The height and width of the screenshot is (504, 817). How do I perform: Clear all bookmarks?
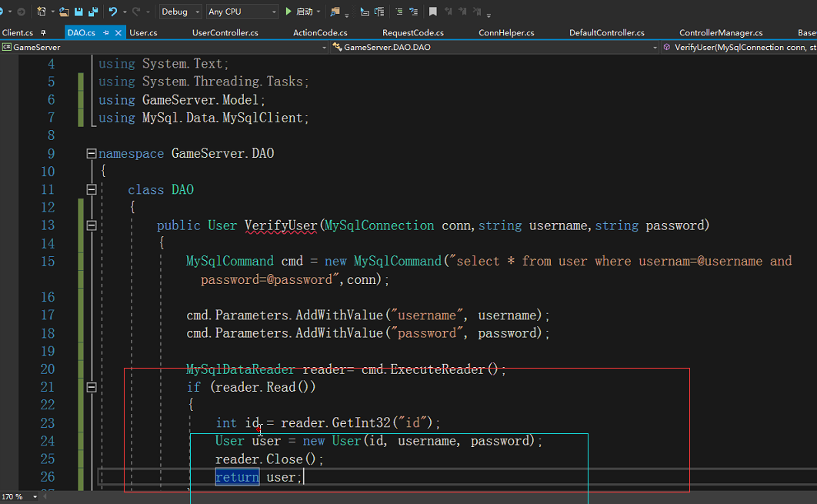click(x=477, y=12)
